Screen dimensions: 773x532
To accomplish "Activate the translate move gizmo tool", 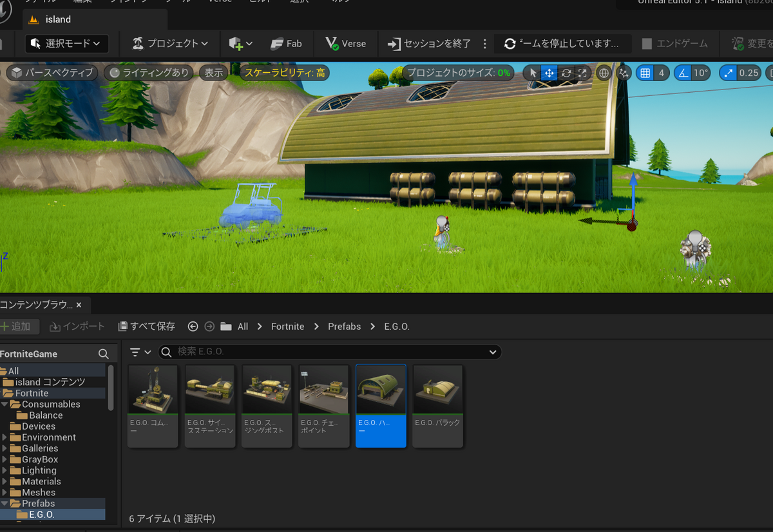I will pyautogui.click(x=549, y=73).
